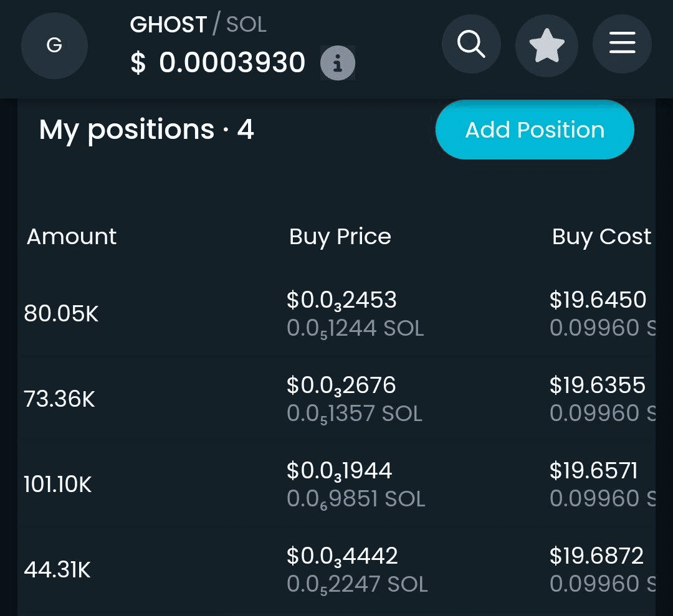
Task: Click the $19.6450 buy cost value
Action: (598, 300)
